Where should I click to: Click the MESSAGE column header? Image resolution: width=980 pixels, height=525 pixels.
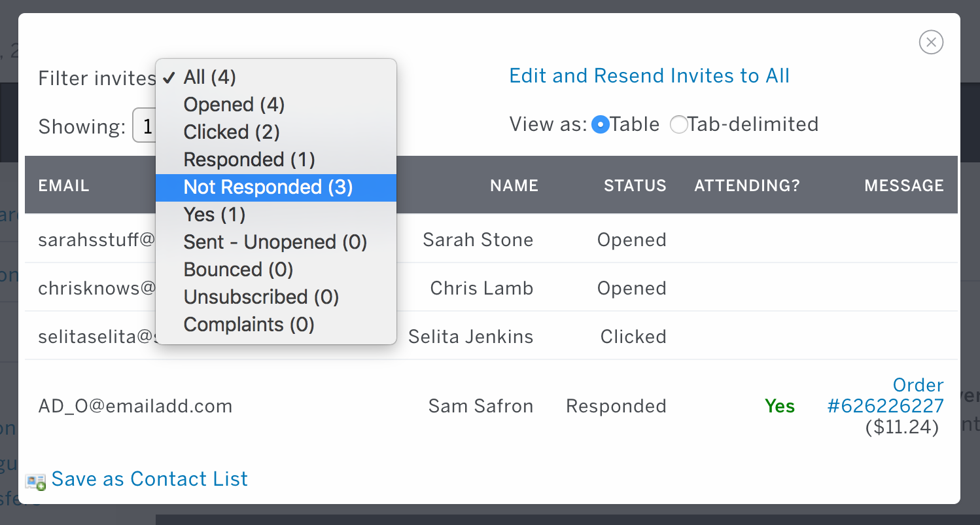point(904,186)
